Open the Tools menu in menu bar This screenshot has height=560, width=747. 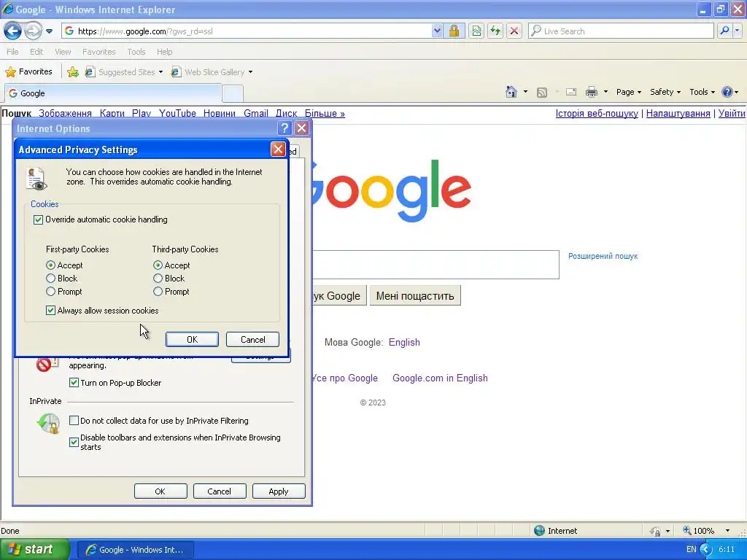tap(136, 52)
